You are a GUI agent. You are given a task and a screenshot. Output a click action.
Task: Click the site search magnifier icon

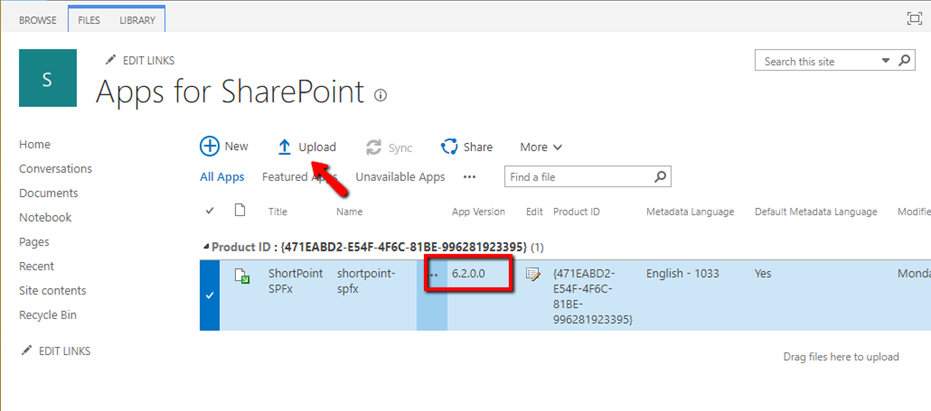point(904,61)
